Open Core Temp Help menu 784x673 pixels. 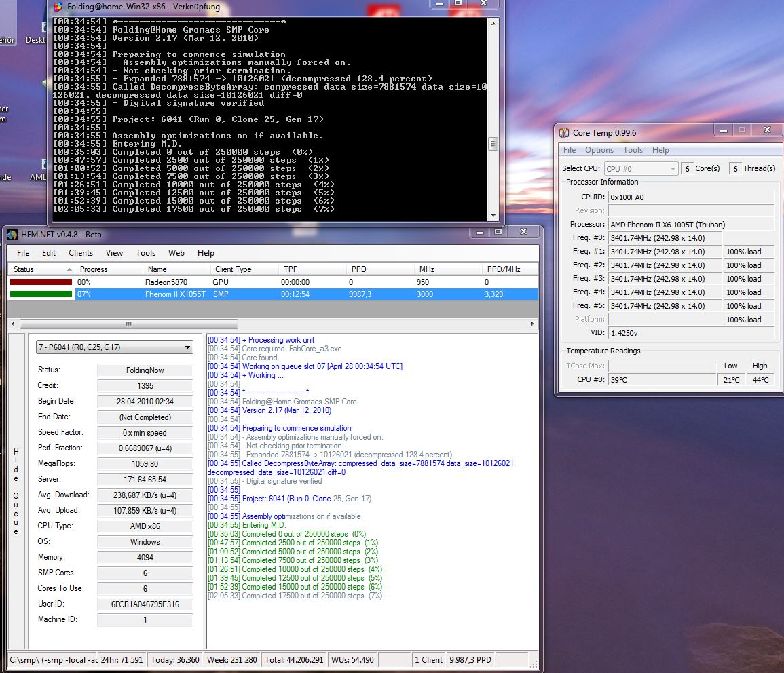(660, 150)
